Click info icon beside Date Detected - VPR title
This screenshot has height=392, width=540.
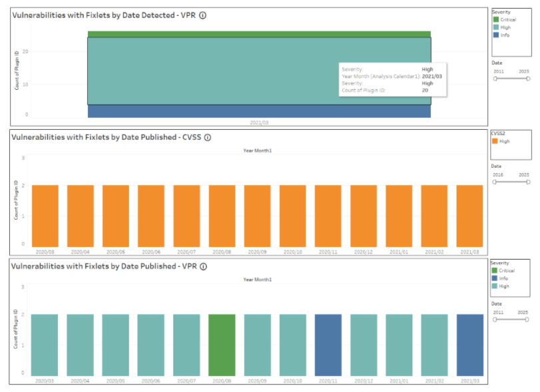pyautogui.click(x=202, y=15)
